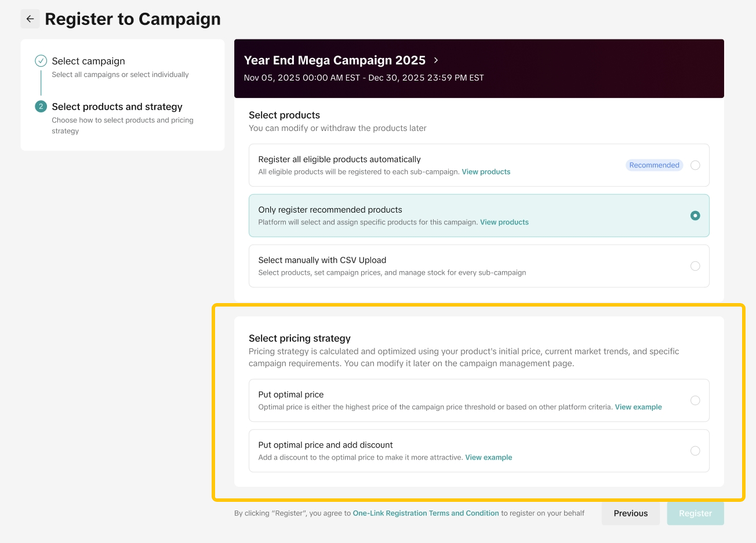756x543 pixels.
Task: Select the Put optimal price radio button
Action: pyautogui.click(x=695, y=400)
